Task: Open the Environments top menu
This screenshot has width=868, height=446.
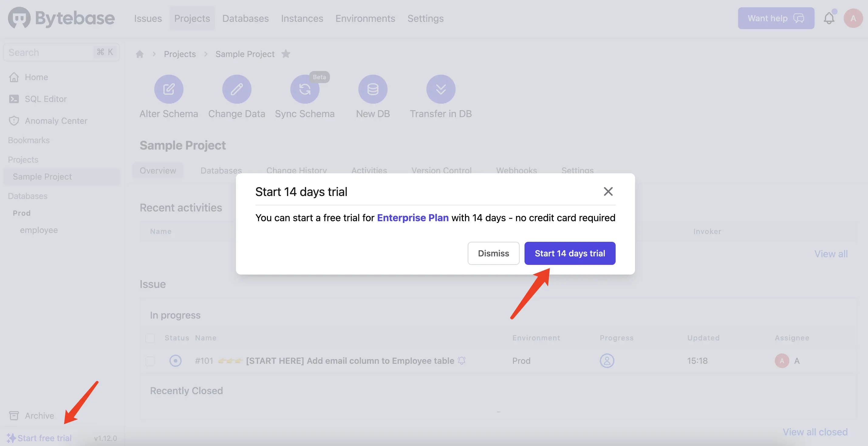Action: point(365,18)
